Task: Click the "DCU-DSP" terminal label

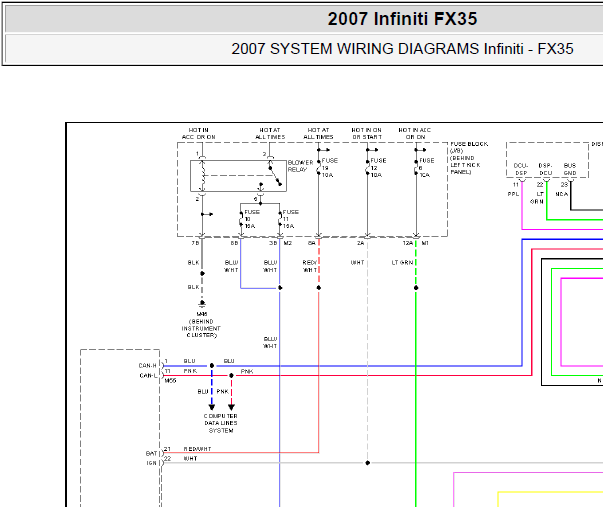Action: 521,169
